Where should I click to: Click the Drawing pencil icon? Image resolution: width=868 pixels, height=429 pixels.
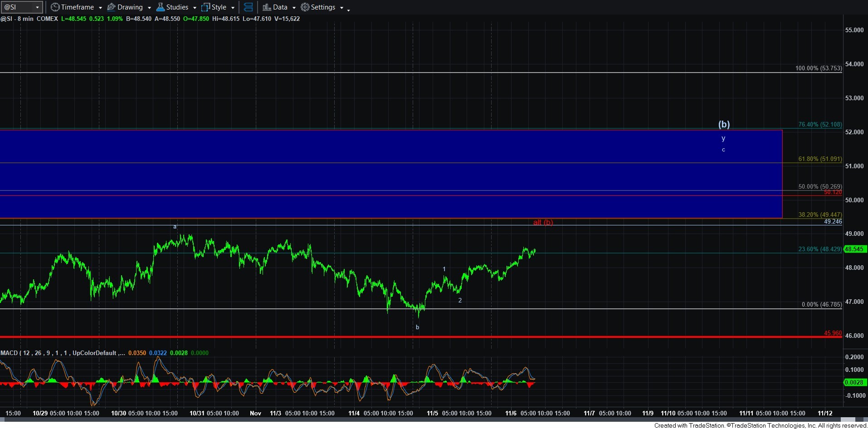point(111,7)
